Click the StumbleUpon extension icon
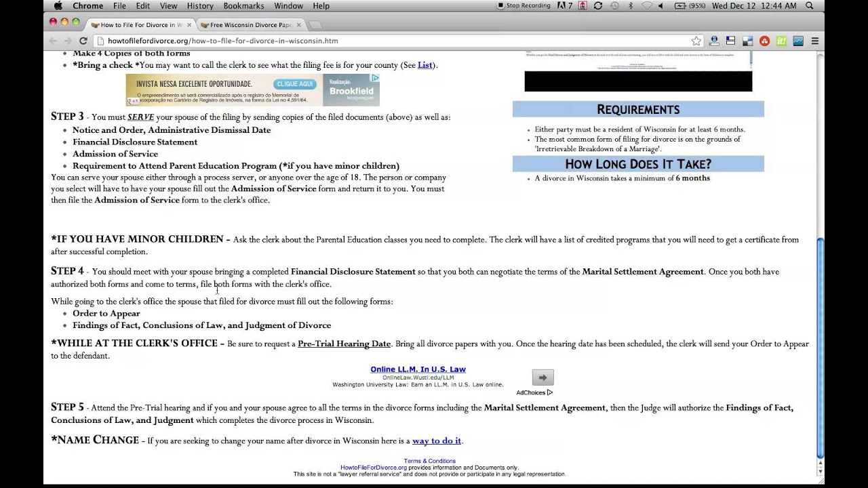868x488 pixels. pyautogui.click(x=764, y=41)
